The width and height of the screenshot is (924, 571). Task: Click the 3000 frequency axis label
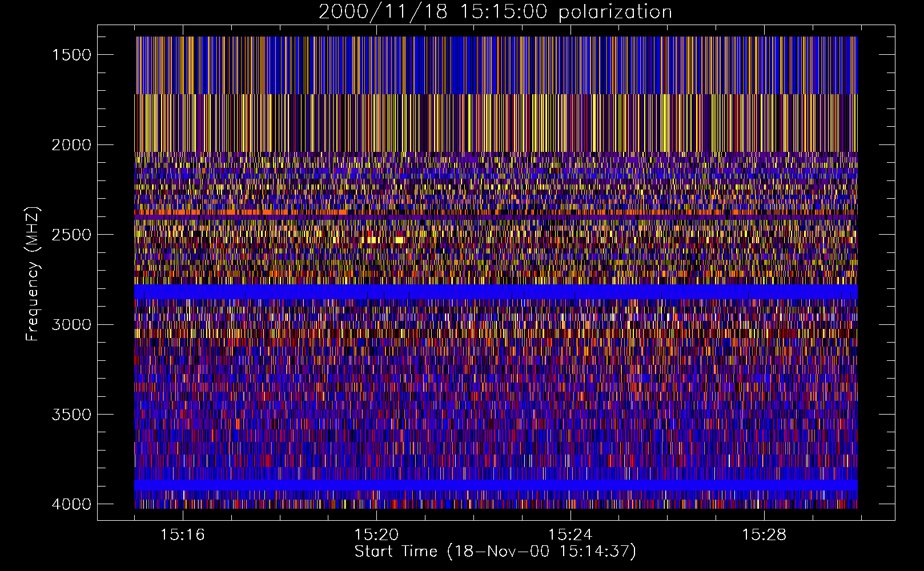point(71,325)
